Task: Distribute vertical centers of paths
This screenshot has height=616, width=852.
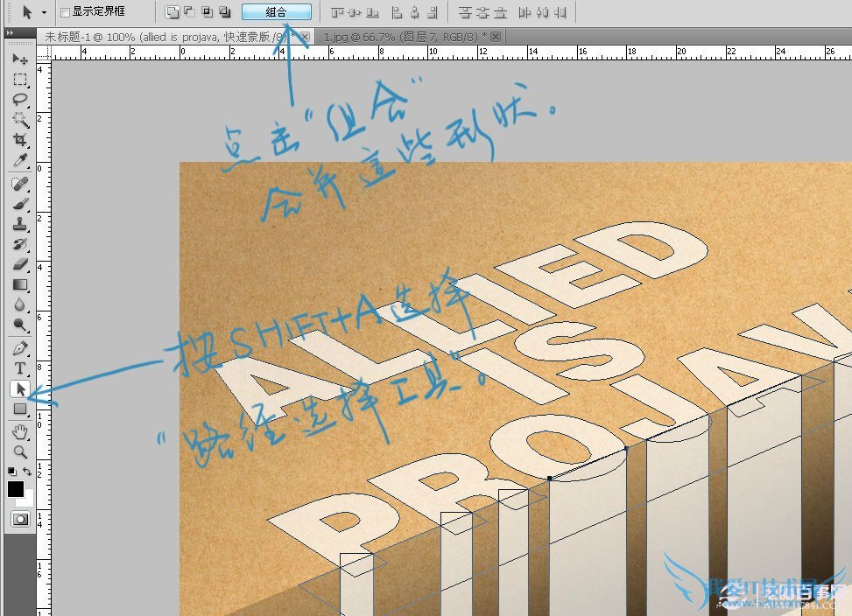Action: point(482,12)
